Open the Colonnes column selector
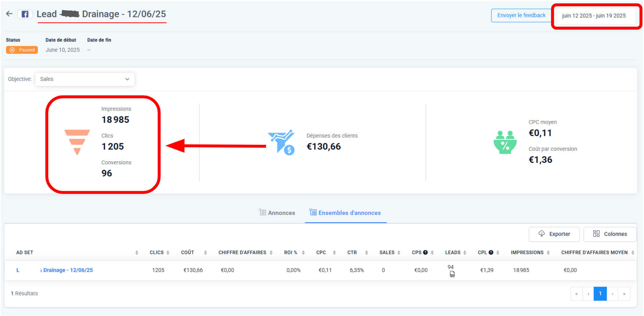 [610, 234]
